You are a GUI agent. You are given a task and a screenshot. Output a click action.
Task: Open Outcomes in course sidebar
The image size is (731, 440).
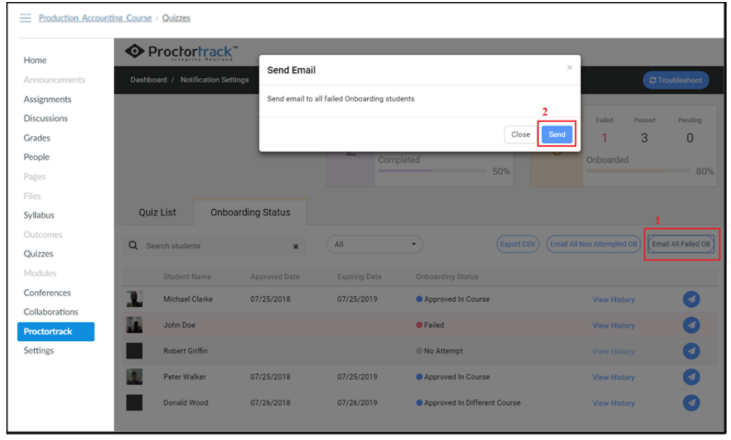point(43,234)
